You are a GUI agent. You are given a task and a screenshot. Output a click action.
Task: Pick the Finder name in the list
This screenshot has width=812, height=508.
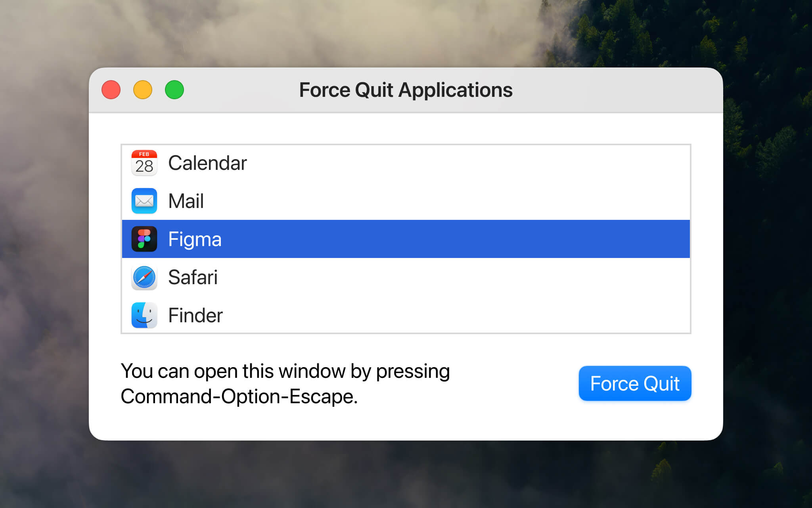(x=195, y=315)
